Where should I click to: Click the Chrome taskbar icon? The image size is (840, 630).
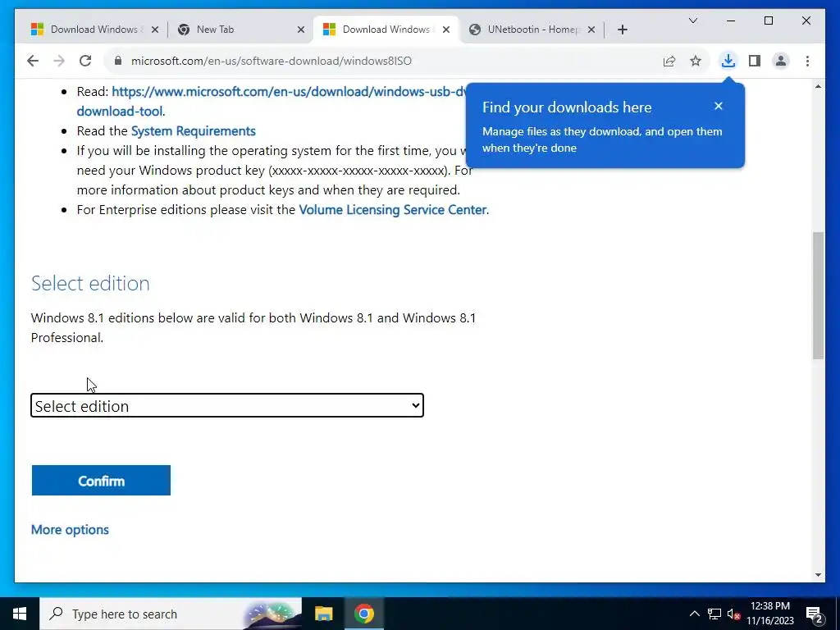(x=363, y=614)
